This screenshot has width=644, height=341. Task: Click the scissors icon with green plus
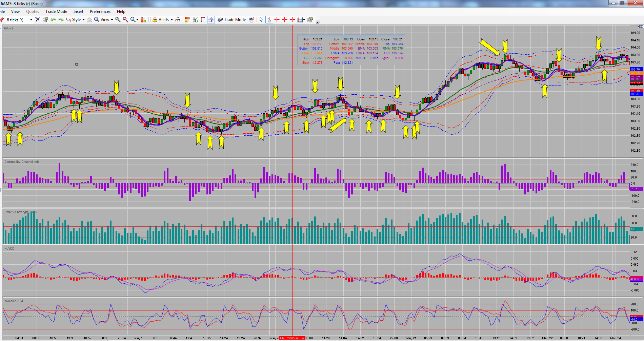coord(195,20)
